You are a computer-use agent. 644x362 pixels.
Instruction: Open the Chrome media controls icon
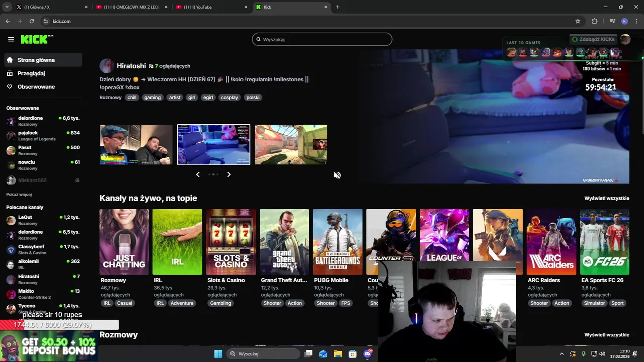pos(612,21)
